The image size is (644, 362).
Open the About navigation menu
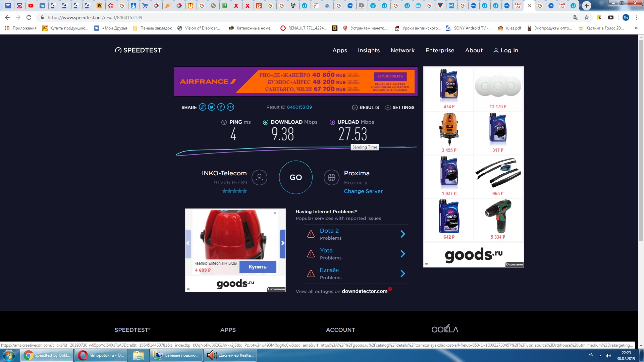tap(474, 50)
